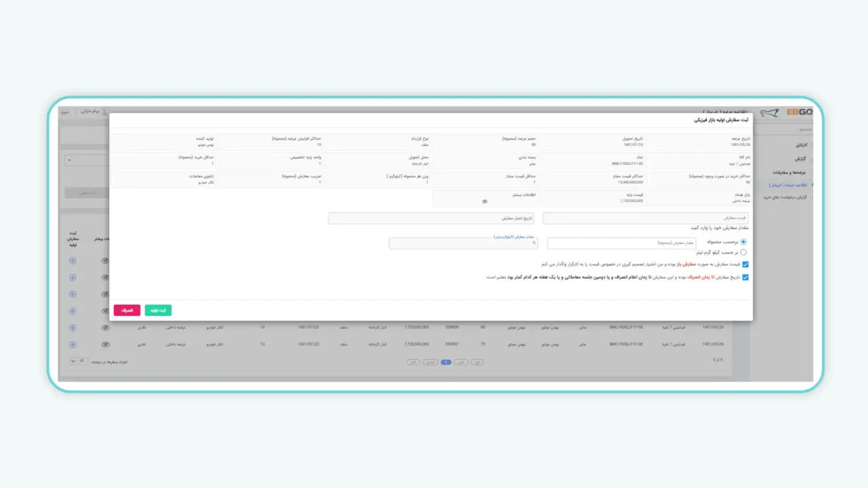Select the بر حسب کیلو گرم لیتر radio option
The height and width of the screenshot is (488, 868).
pos(743,252)
